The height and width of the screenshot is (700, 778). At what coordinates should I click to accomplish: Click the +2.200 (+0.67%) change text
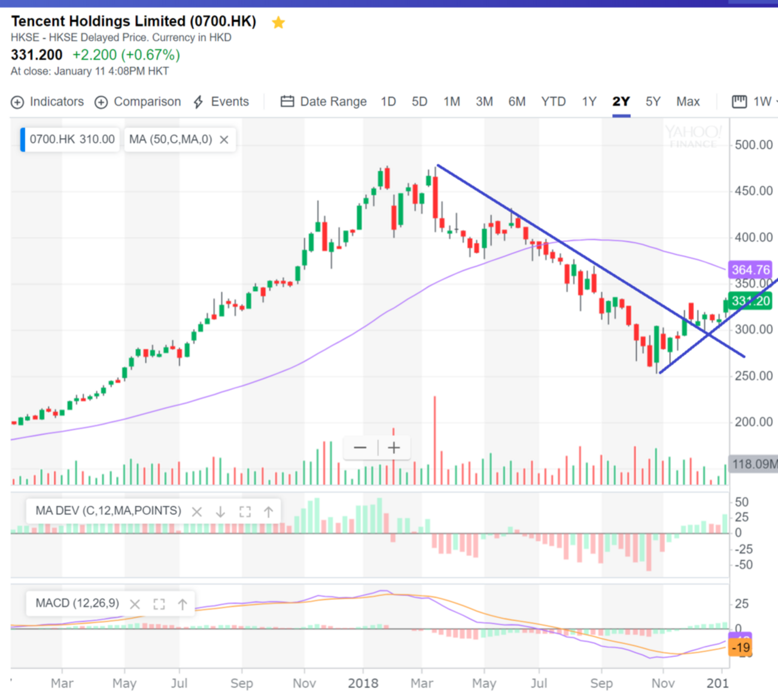pos(126,55)
